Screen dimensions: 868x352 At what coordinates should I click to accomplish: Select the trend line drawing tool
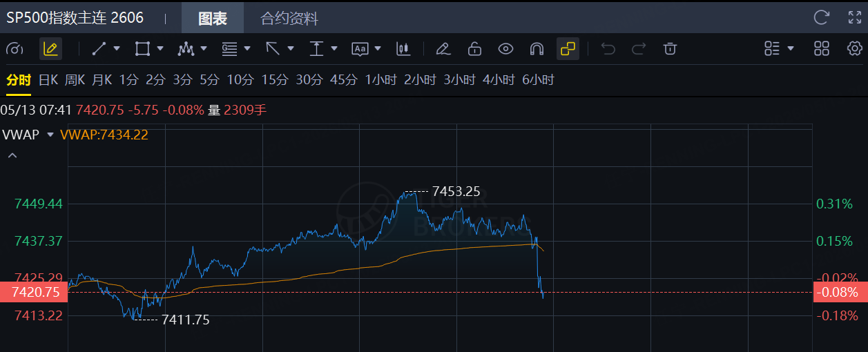click(99, 48)
